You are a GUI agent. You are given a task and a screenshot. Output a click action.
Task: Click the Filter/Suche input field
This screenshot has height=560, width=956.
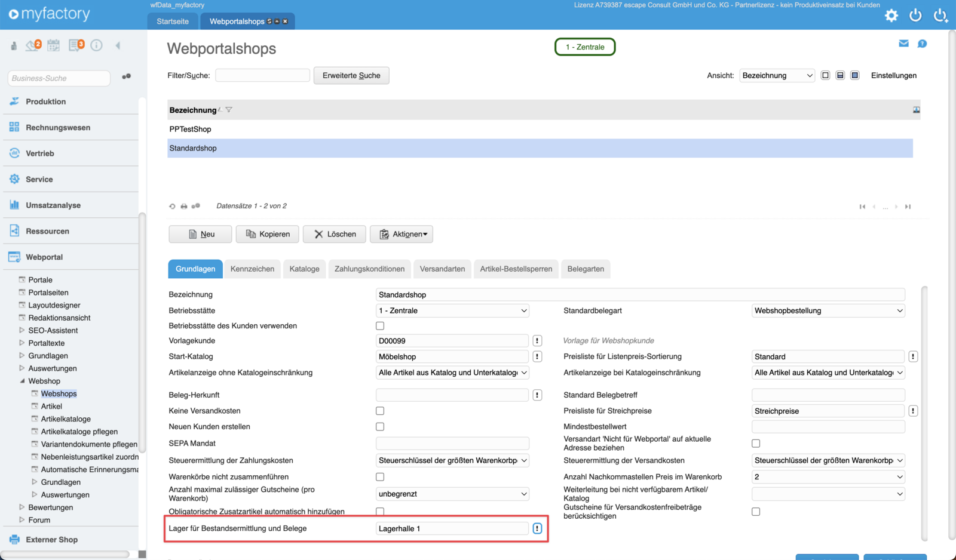pyautogui.click(x=262, y=75)
